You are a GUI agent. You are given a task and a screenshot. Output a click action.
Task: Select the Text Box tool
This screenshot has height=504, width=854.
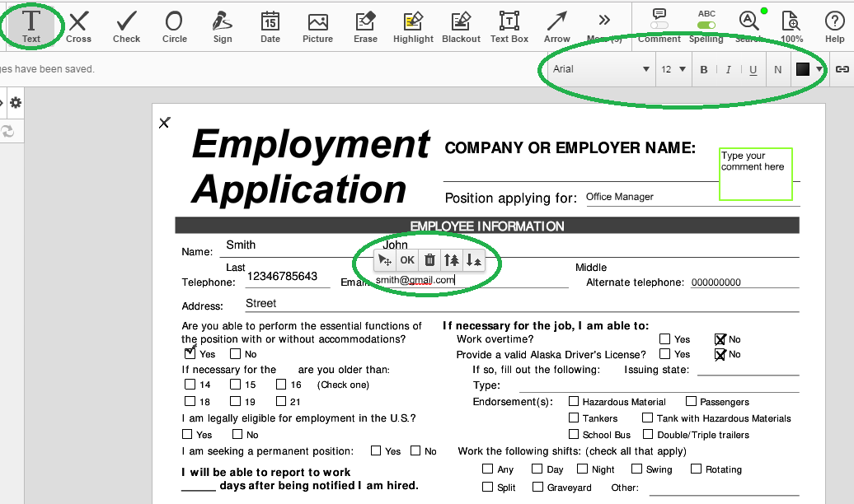coord(509,26)
